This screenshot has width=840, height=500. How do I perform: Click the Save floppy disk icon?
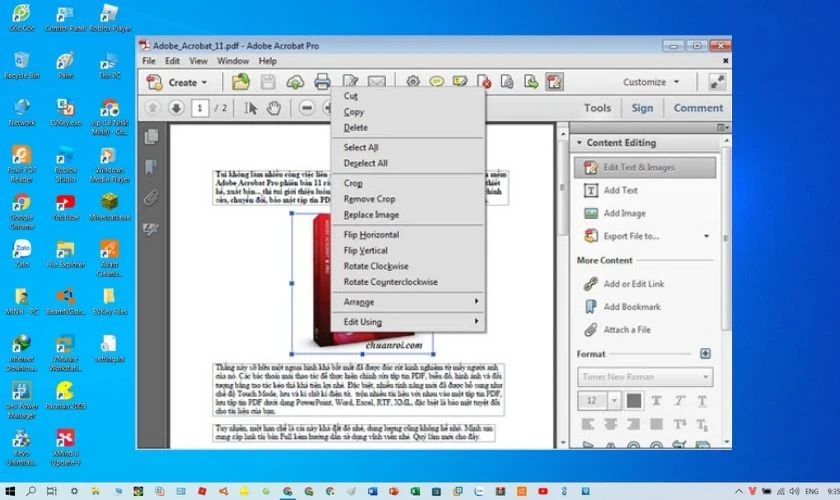267,82
